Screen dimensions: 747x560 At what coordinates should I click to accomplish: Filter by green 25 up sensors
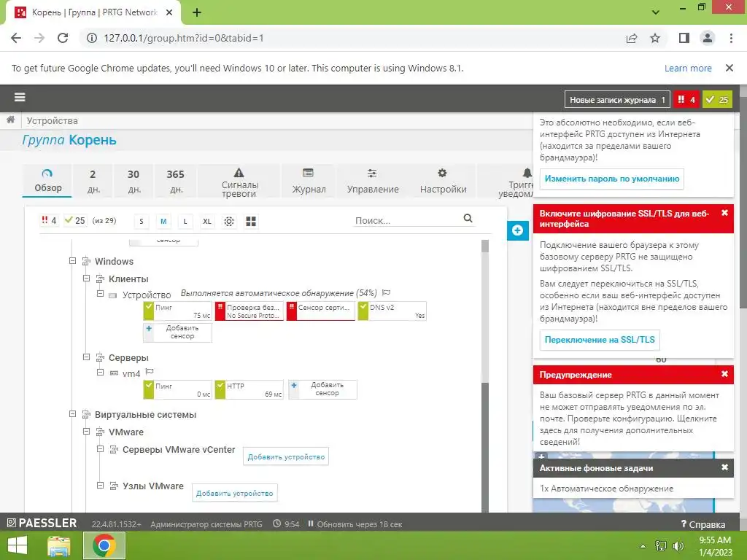tap(75, 220)
